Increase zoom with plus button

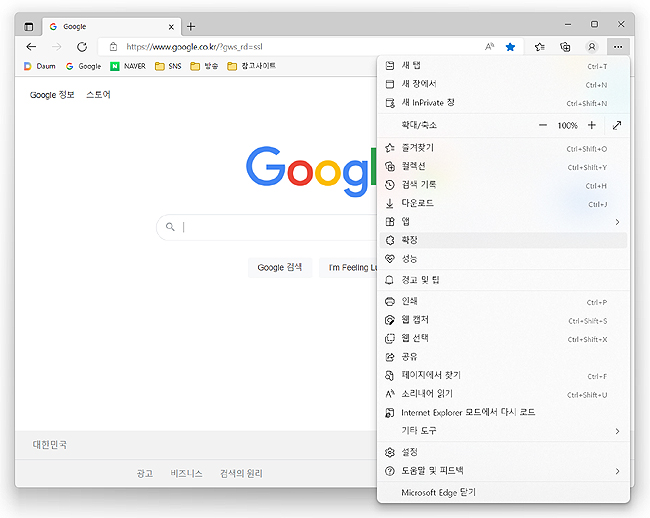[592, 125]
